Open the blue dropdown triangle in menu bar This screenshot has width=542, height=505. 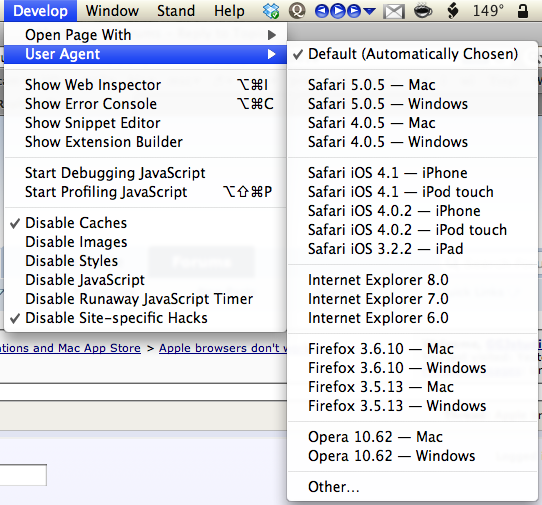(369, 11)
